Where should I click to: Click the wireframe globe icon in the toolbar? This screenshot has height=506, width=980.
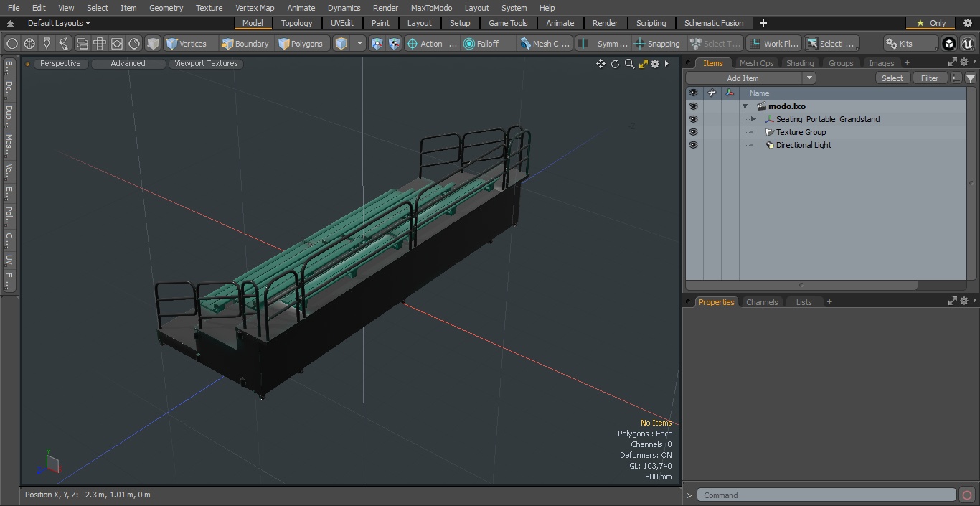29,44
